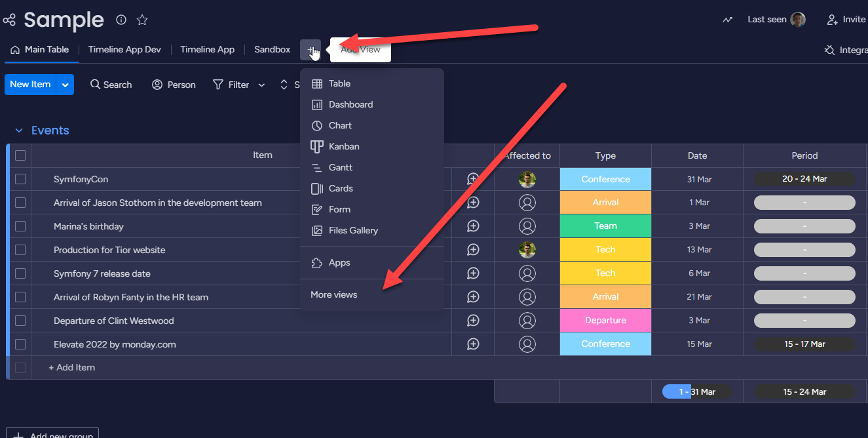Click the + Add Item row field
The width and height of the screenshot is (868, 438).
[x=72, y=367]
